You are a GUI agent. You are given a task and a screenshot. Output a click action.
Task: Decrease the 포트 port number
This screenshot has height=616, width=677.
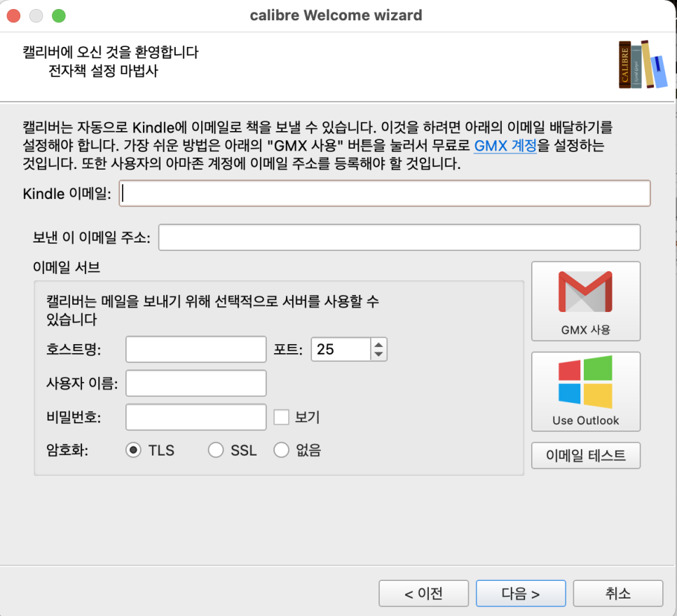(378, 355)
